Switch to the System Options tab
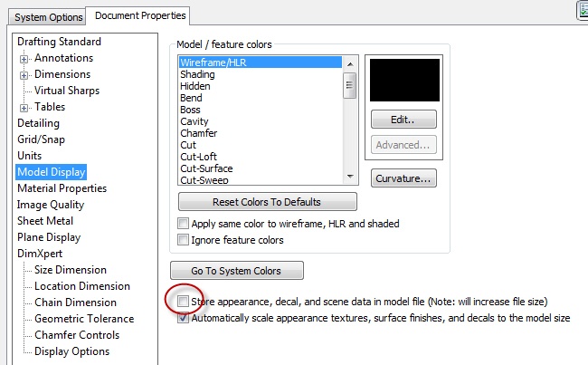588x365 pixels. [48, 17]
